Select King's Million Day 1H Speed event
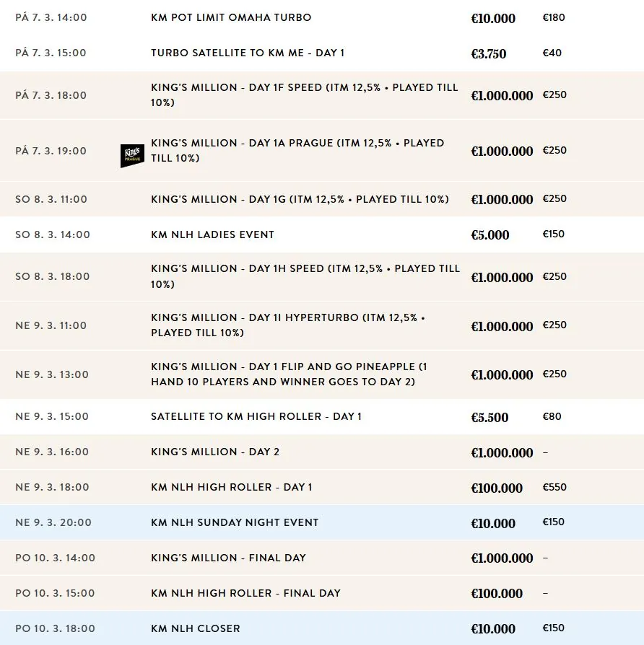644x645 pixels. pos(305,276)
